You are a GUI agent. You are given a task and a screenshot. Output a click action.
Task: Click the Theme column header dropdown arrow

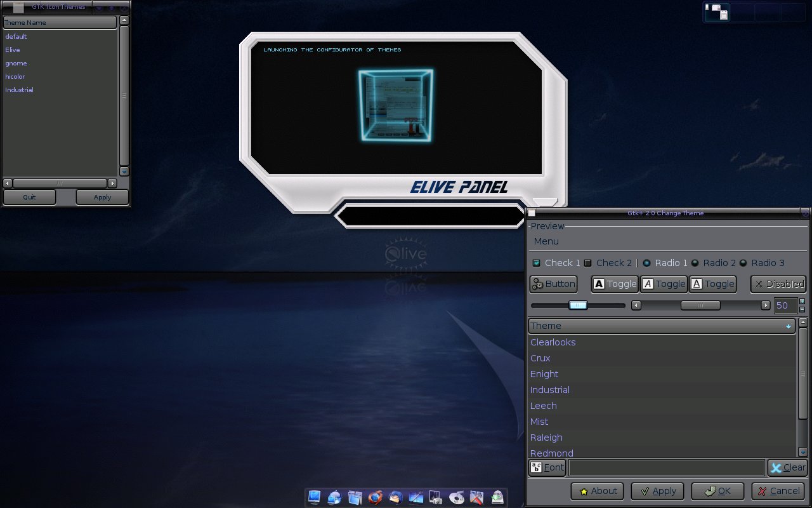[x=789, y=326]
